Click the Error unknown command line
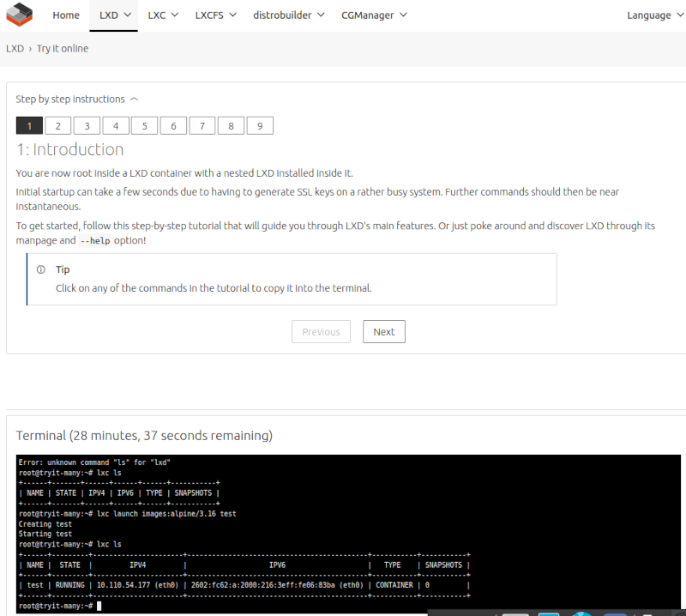This screenshot has width=686, height=616. click(x=94, y=462)
